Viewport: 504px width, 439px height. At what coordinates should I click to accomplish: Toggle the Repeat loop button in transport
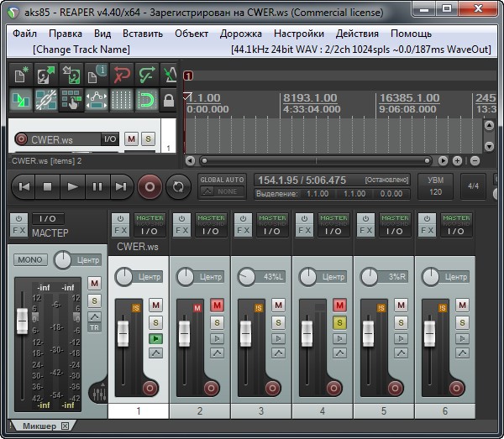click(x=177, y=186)
